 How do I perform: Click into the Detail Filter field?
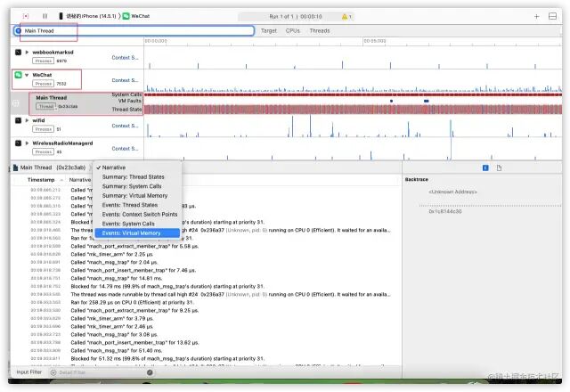point(102,372)
